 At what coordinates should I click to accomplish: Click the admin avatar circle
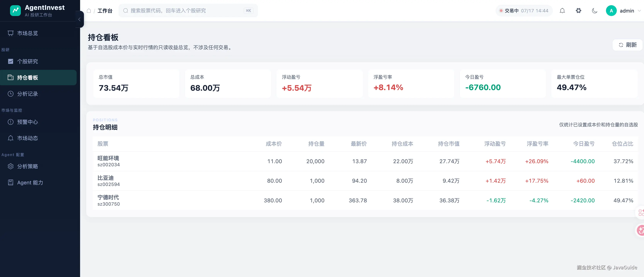coord(611,11)
